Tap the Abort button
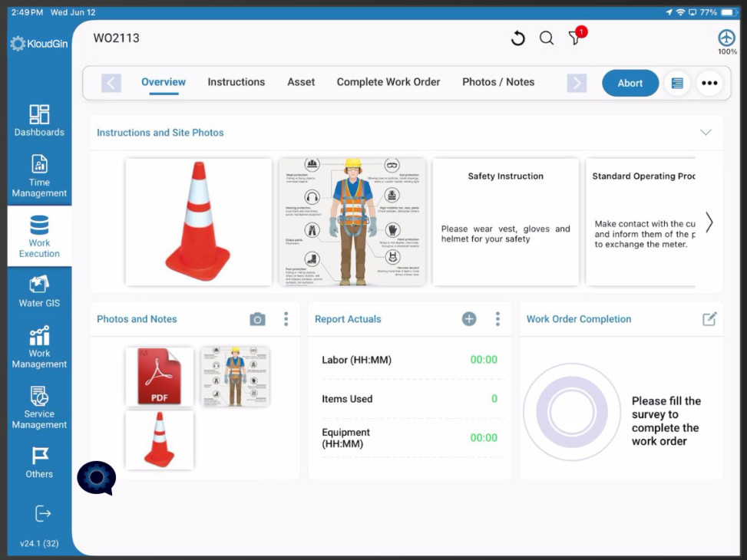Viewport: 747px width, 560px height. (630, 83)
